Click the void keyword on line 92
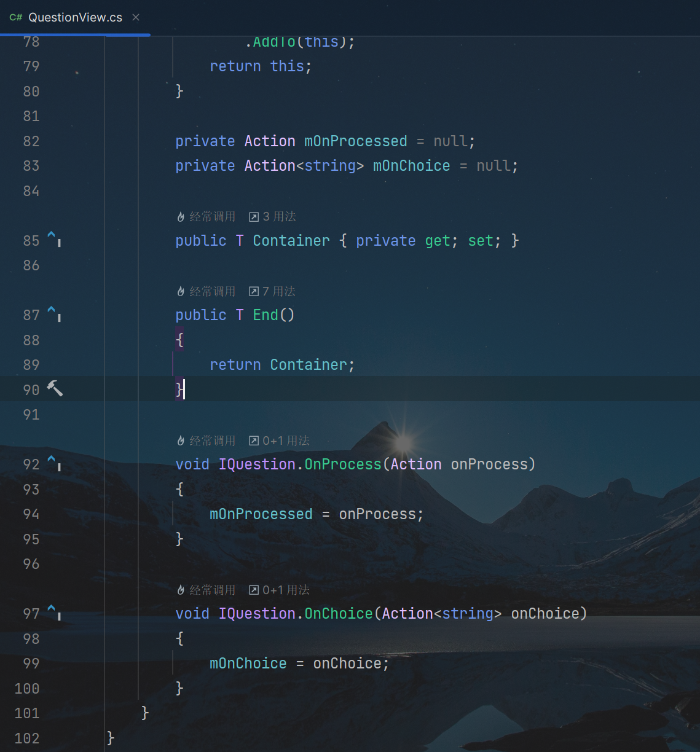The width and height of the screenshot is (700, 752). 192,464
